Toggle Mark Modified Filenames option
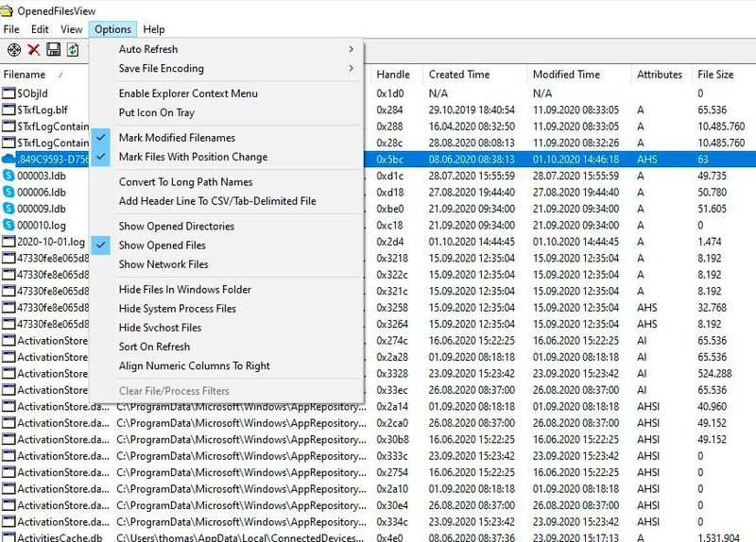The image size is (756, 542). tap(226, 138)
